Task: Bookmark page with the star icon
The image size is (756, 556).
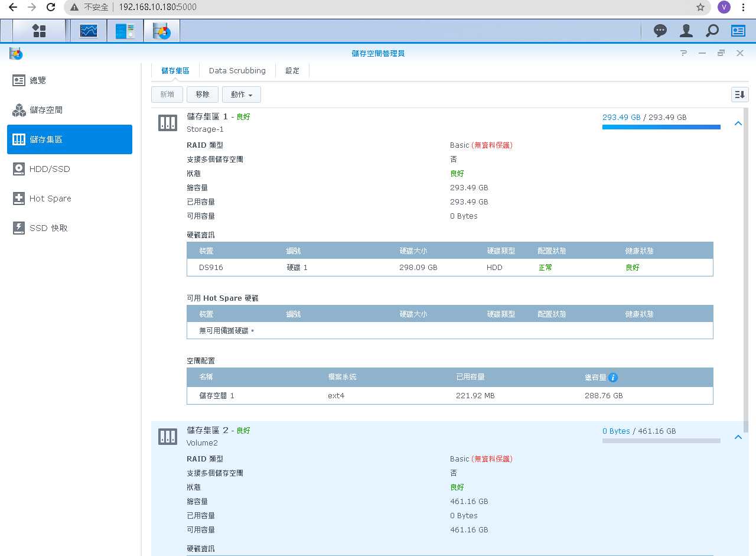Action: (700, 7)
